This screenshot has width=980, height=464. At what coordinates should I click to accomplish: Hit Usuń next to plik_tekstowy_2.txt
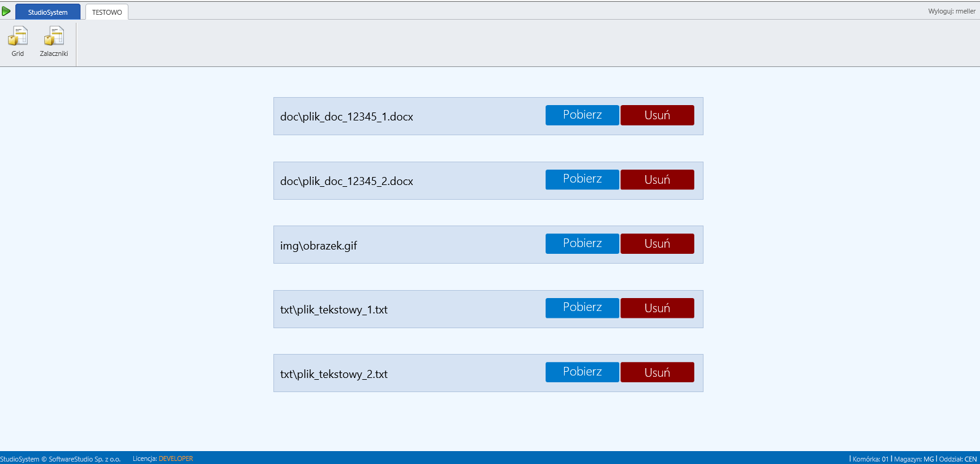point(657,372)
